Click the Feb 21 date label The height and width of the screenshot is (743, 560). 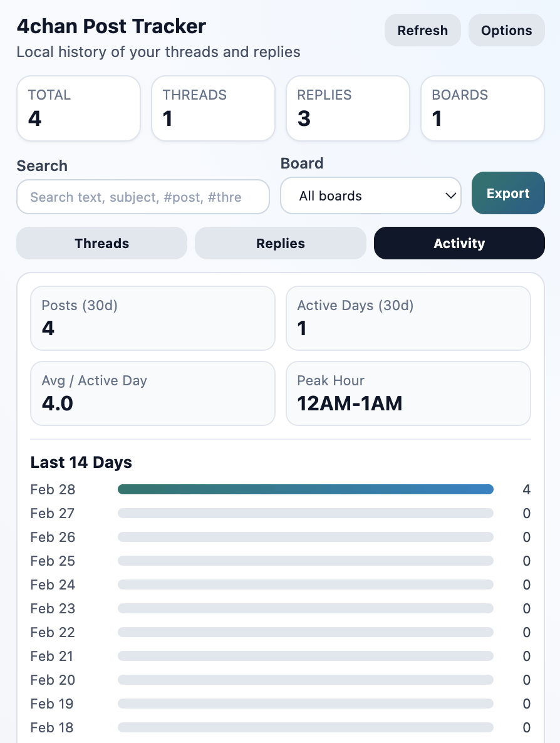[51, 657]
